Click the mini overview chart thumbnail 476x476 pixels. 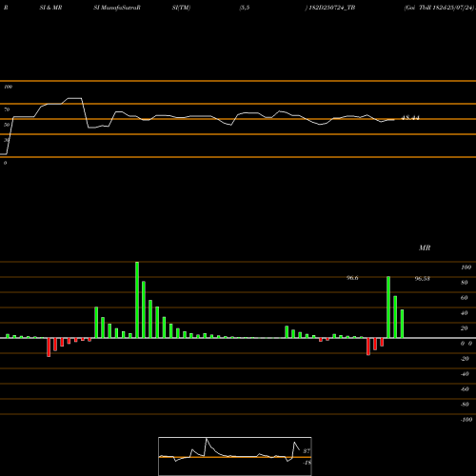click(235, 456)
